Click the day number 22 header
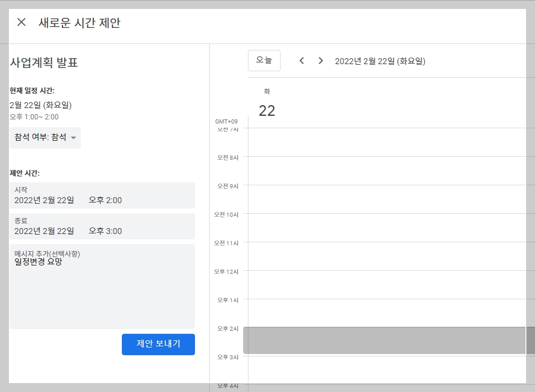 point(266,110)
